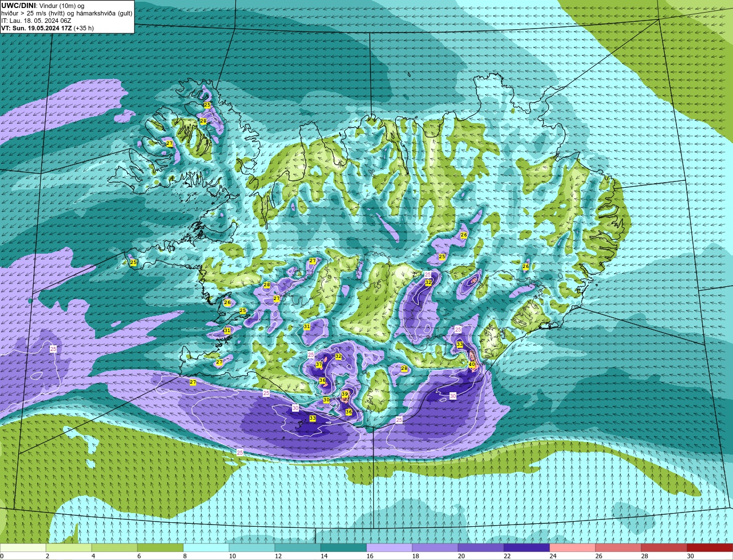This screenshot has height=560, width=733.
Task: Click the yellow '39' gust label
Action: [345, 394]
